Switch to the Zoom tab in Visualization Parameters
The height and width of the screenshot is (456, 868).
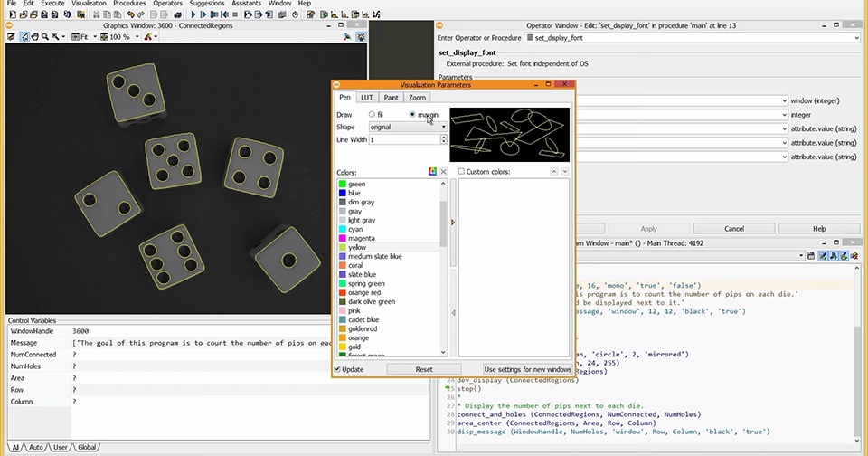coord(418,98)
